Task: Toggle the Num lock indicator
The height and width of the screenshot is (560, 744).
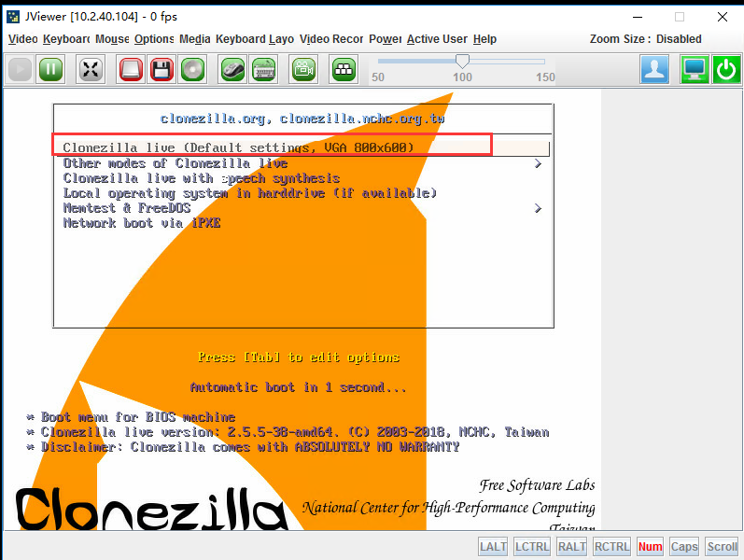Action: [650, 547]
